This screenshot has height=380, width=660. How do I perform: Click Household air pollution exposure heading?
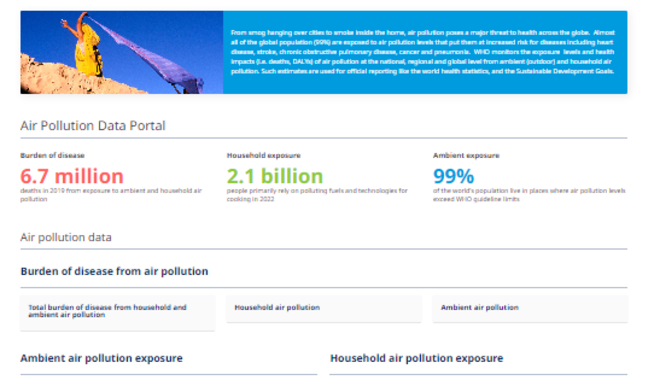coord(417,358)
